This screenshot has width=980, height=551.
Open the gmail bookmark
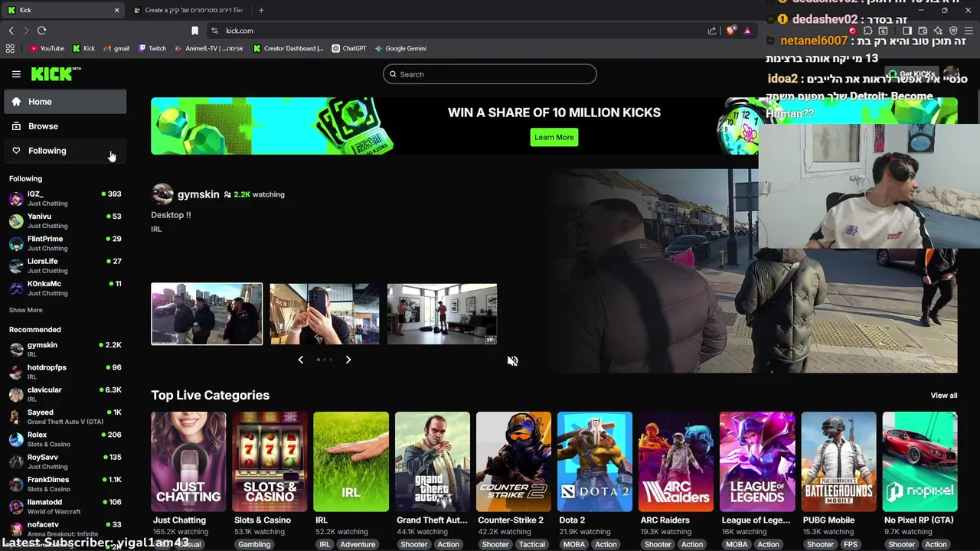[x=116, y=48]
